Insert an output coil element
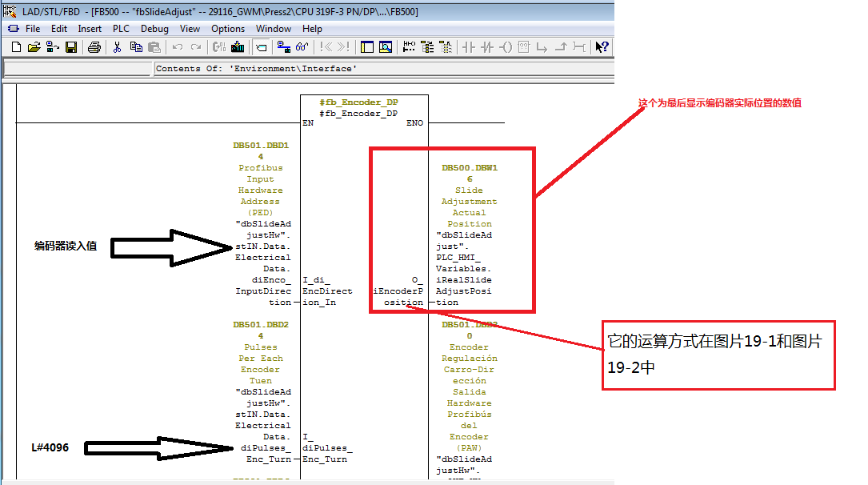868x485 pixels. click(x=506, y=47)
